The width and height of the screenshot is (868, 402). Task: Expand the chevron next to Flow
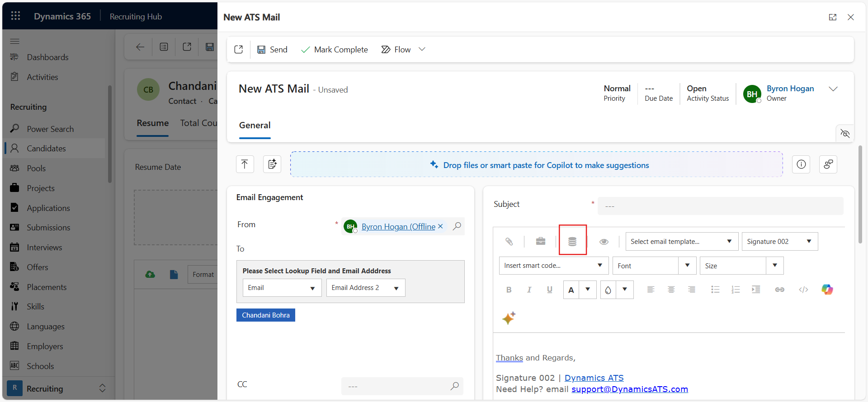422,49
